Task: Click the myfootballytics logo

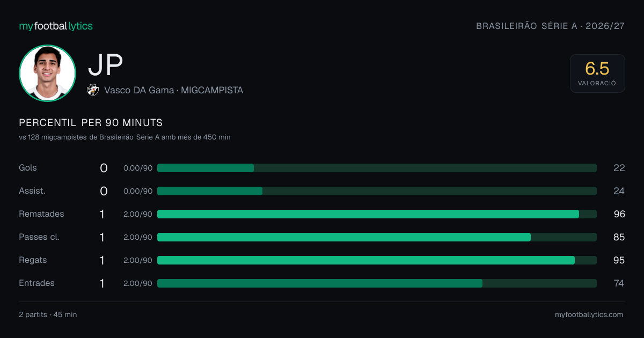Action: tap(56, 26)
